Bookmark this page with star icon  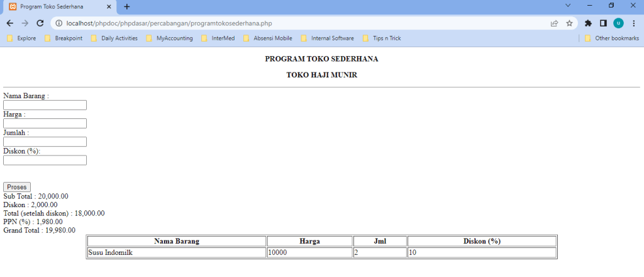click(569, 23)
